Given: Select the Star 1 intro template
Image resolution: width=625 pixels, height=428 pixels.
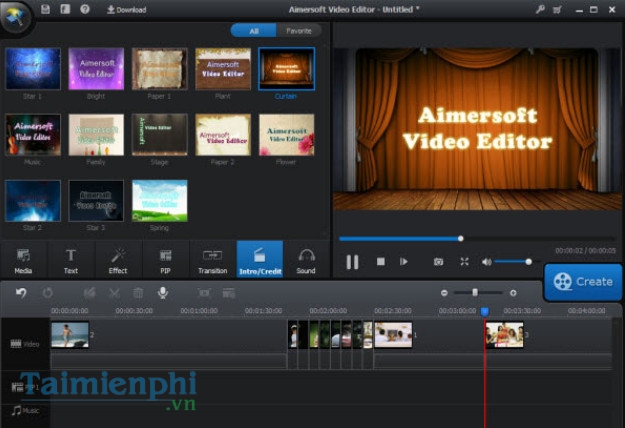Looking at the screenshot, I should pyautogui.click(x=33, y=69).
